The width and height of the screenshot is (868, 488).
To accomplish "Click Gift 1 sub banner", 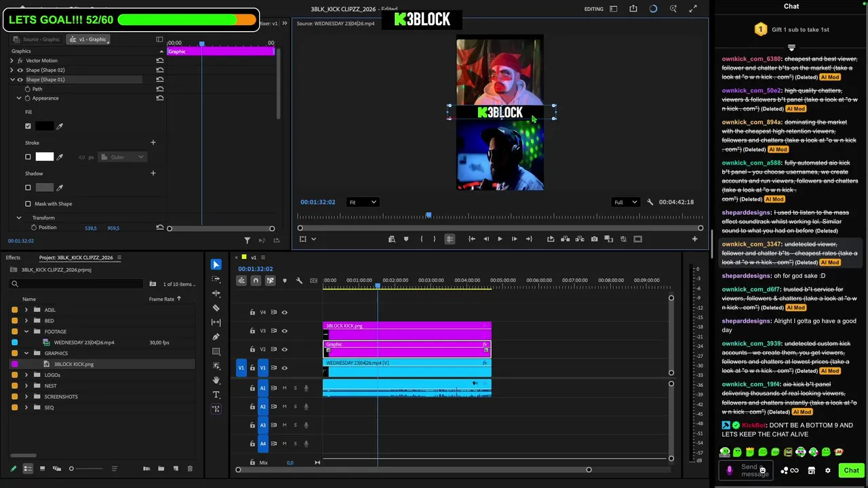I will point(791,29).
